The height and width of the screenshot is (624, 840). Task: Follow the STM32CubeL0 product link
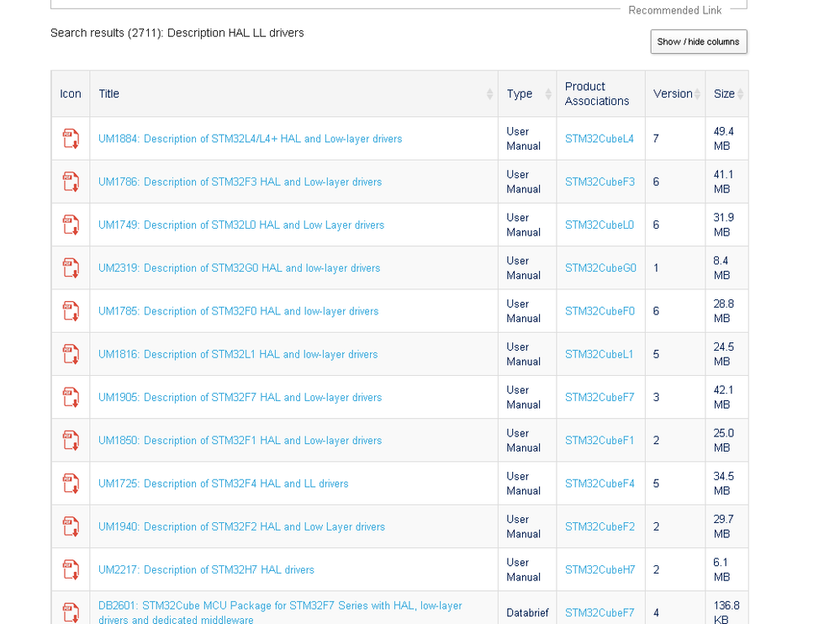click(600, 225)
